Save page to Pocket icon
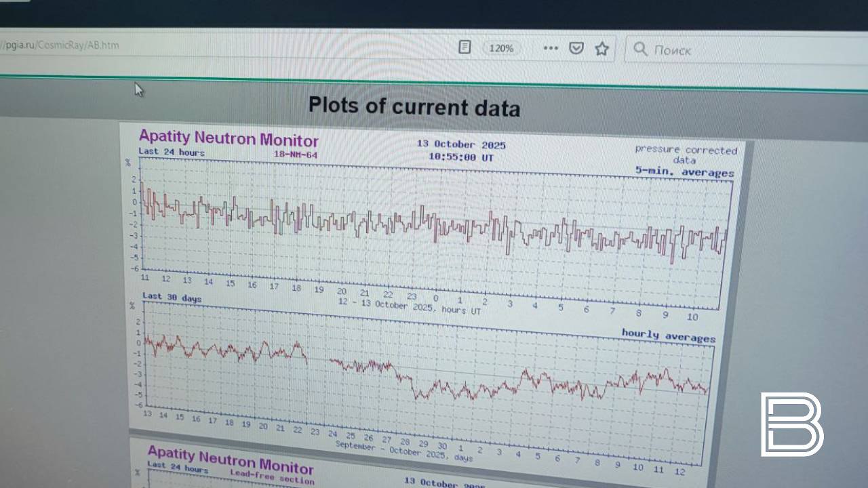Viewport: 868px width, 488px height. [576, 48]
